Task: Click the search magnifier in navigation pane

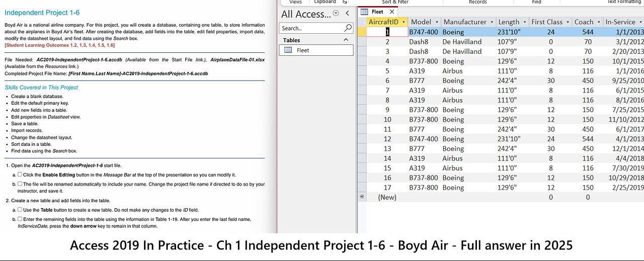Action: 348,28
